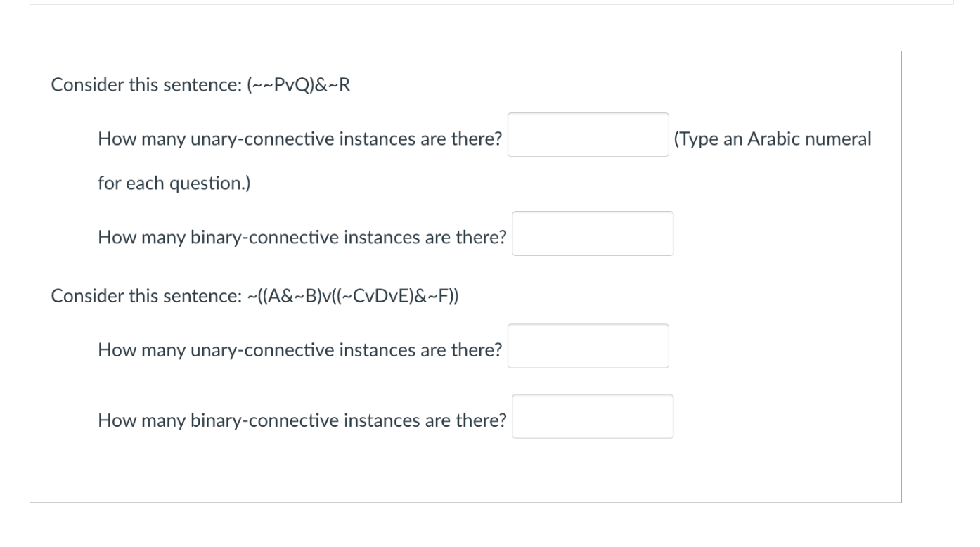The width and height of the screenshot is (980, 547).
Task: Click the vertical divider line on the right
Action: click(x=901, y=274)
